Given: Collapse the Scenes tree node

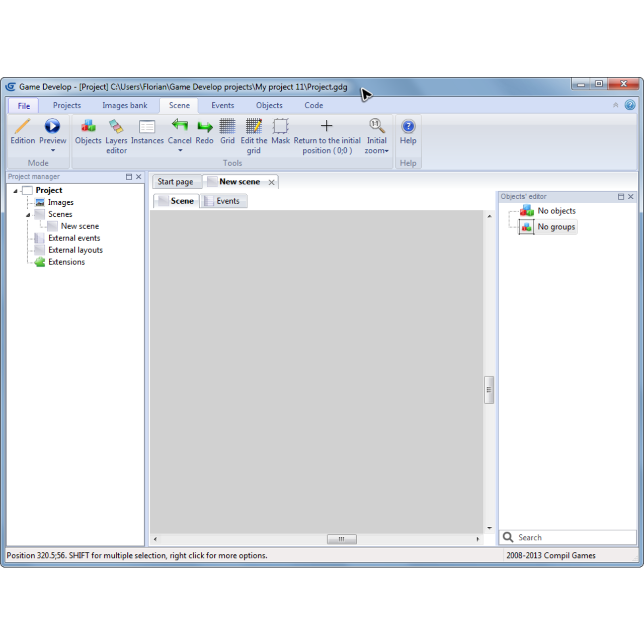Looking at the screenshot, I should pos(28,215).
